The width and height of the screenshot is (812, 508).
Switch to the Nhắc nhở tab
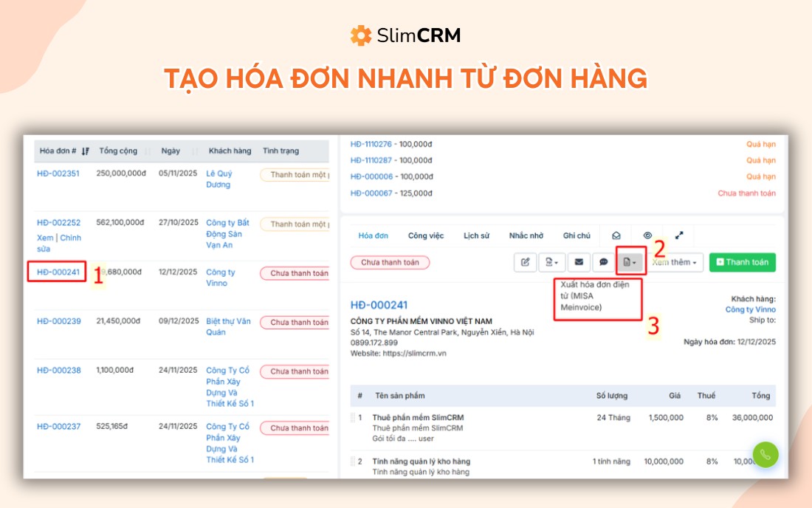526,236
